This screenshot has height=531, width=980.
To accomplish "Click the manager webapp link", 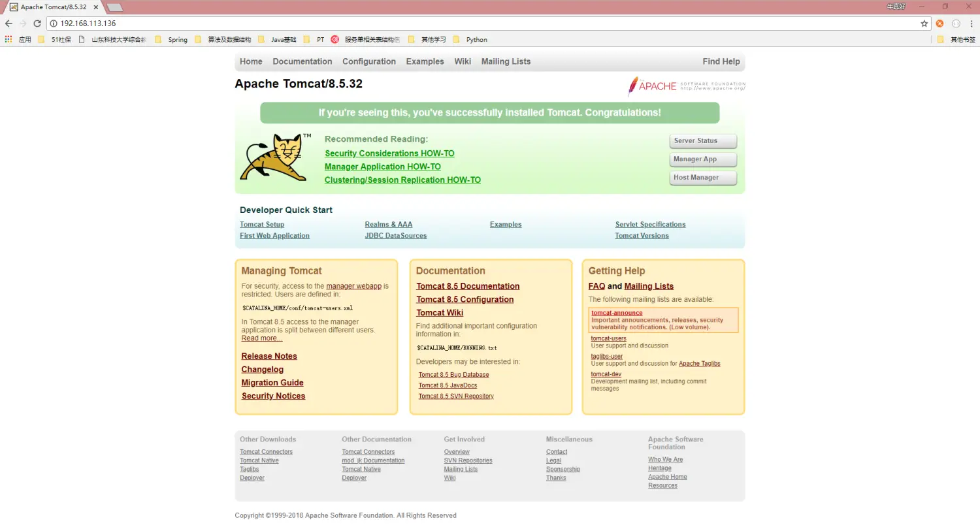I will click(x=353, y=286).
